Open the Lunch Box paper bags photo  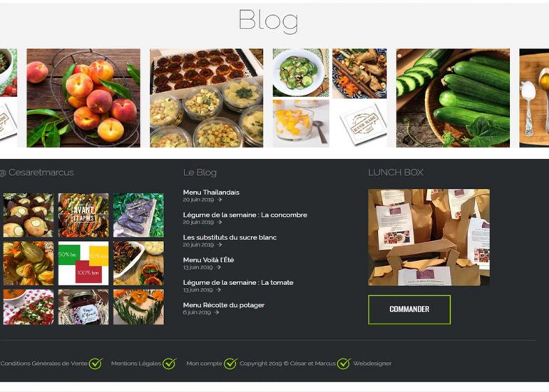[x=429, y=237]
